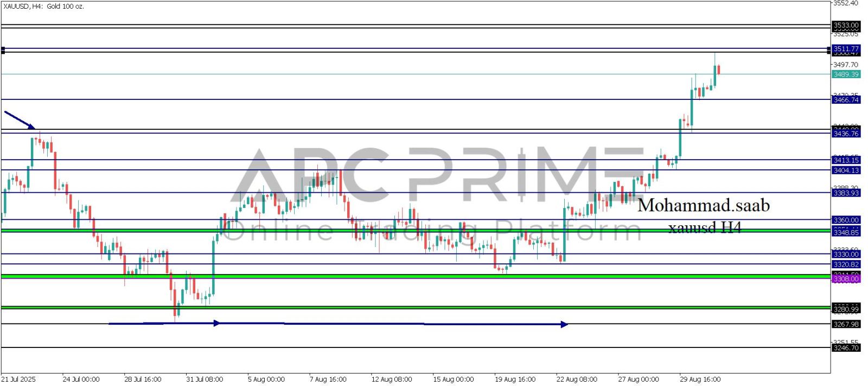Select the 29 Aug 16:00 time label
Viewport: 868px width, 386px height.
700,379
